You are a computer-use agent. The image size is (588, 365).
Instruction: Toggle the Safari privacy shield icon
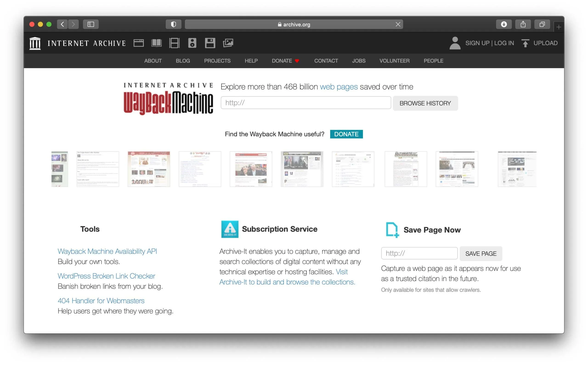click(174, 24)
